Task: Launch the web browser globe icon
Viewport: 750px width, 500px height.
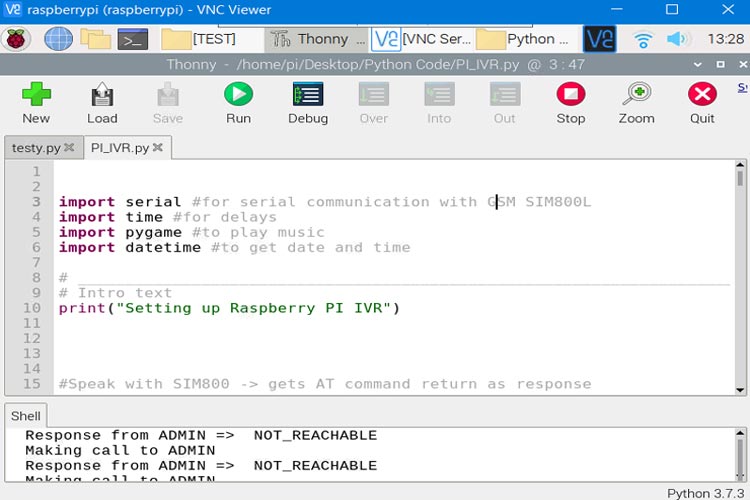Action: pyautogui.click(x=58, y=39)
